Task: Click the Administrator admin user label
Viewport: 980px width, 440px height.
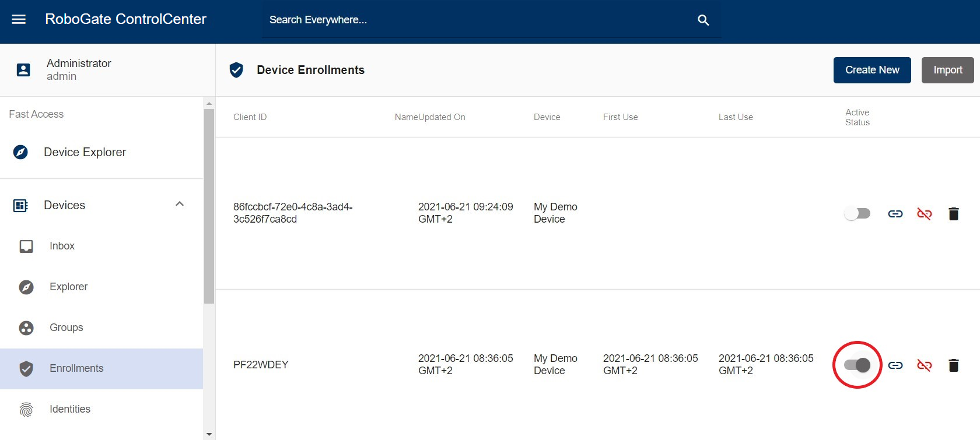Action: click(79, 70)
